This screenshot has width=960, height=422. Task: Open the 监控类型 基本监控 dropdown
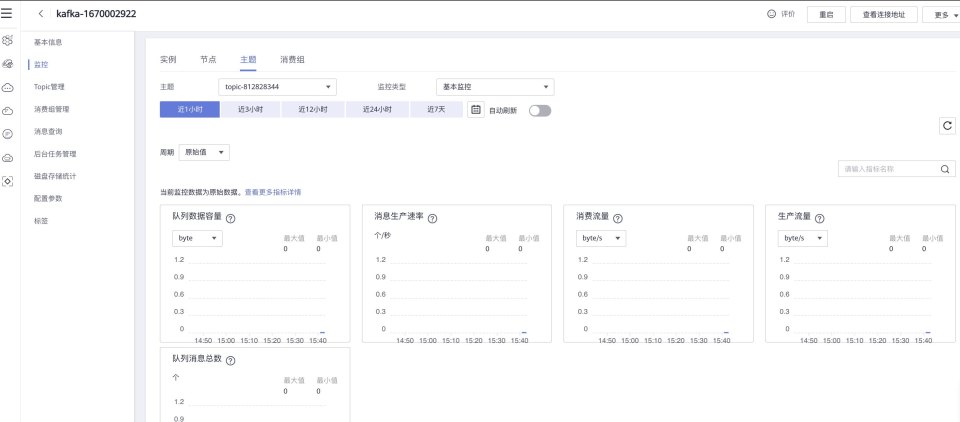(x=494, y=87)
